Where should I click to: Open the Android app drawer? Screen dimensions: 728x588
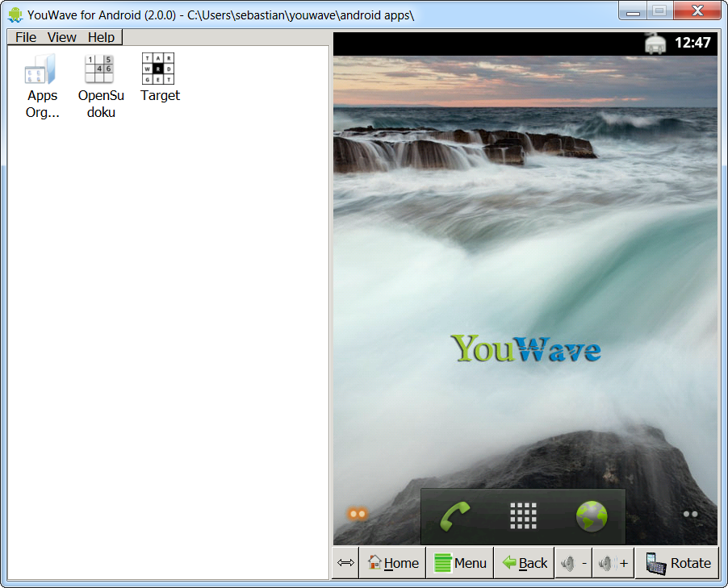coord(523,514)
